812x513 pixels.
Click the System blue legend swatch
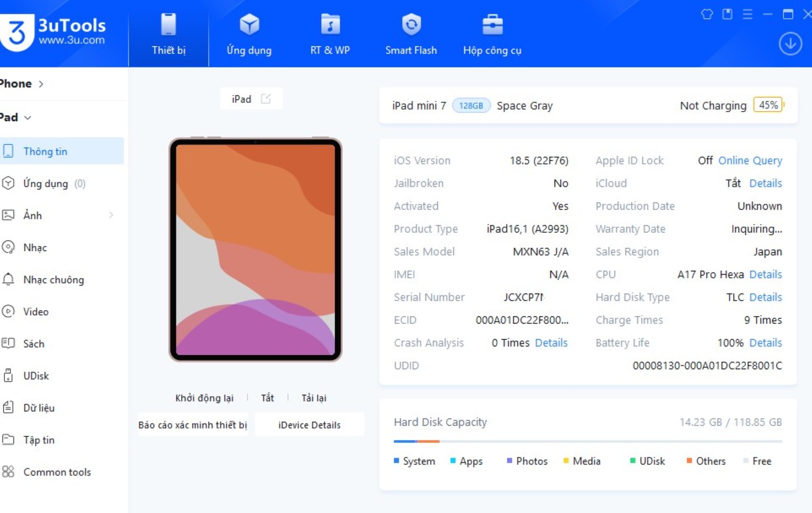tap(396, 461)
